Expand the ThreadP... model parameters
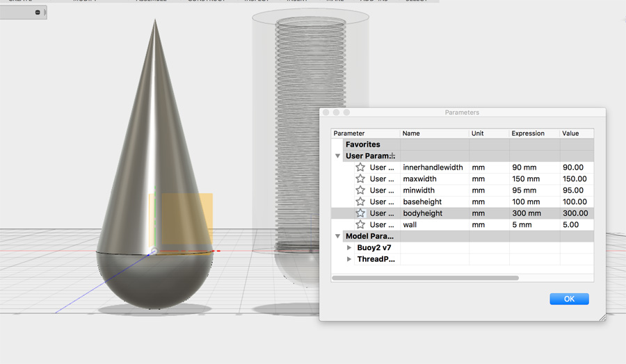This screenshot has height=364, width=626. pyautogui.click(x=349, y=259)
